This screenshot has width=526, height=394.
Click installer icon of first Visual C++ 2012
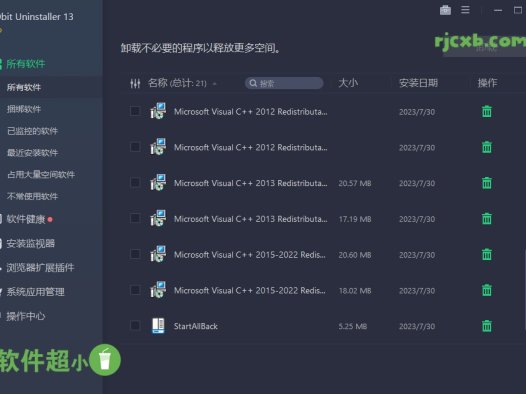tap(158, 111)
